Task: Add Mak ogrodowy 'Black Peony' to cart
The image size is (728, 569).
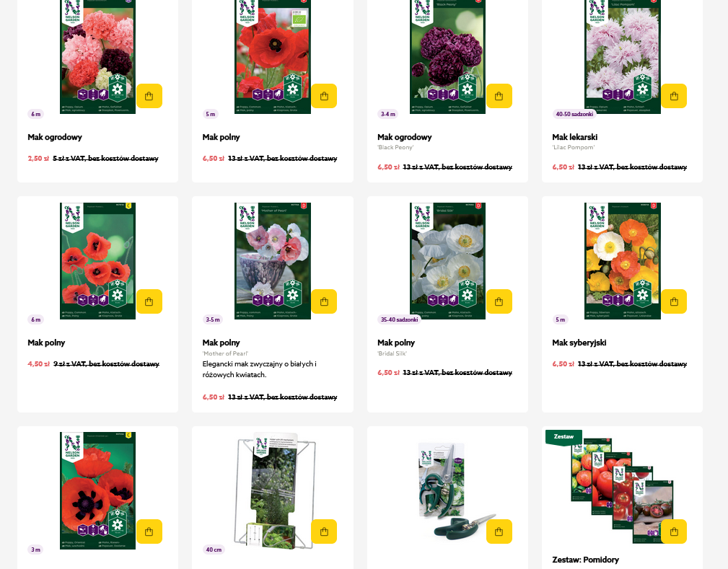Action: point(499,96)
